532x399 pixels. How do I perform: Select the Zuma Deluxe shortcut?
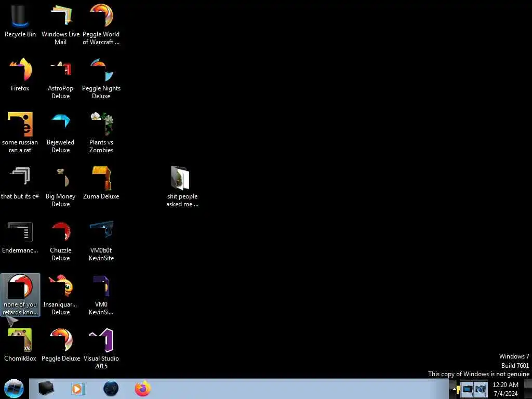101,182
